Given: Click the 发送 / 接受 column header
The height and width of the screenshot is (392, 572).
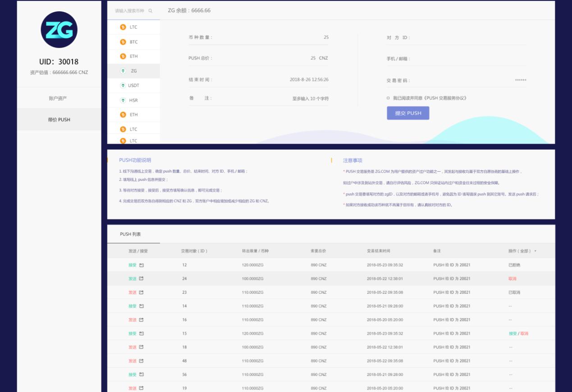Looking at the screenshot, I should (138, 251).
